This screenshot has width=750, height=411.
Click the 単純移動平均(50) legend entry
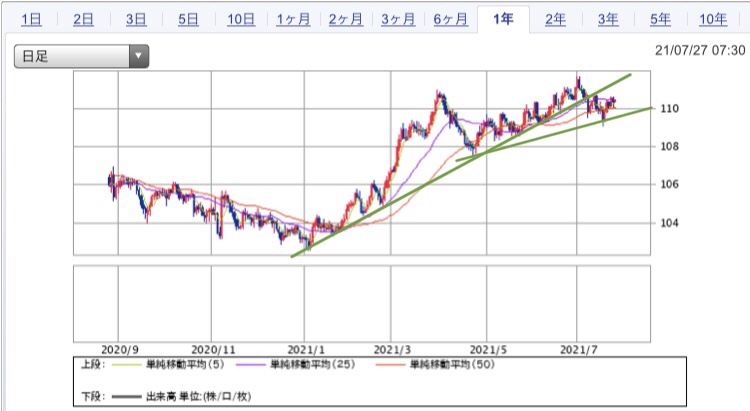coord(452,365)
